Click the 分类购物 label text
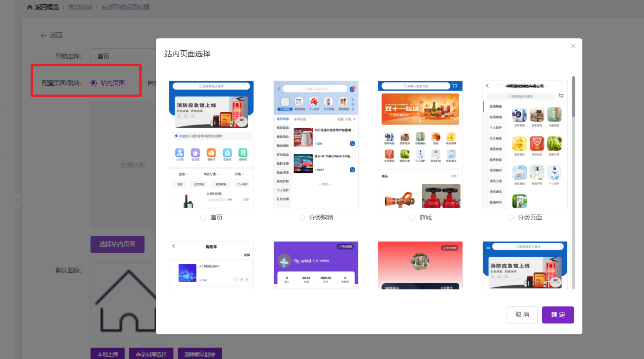Image resolution: width=644 pixels, height=359 pixels. tap(321, 218)
